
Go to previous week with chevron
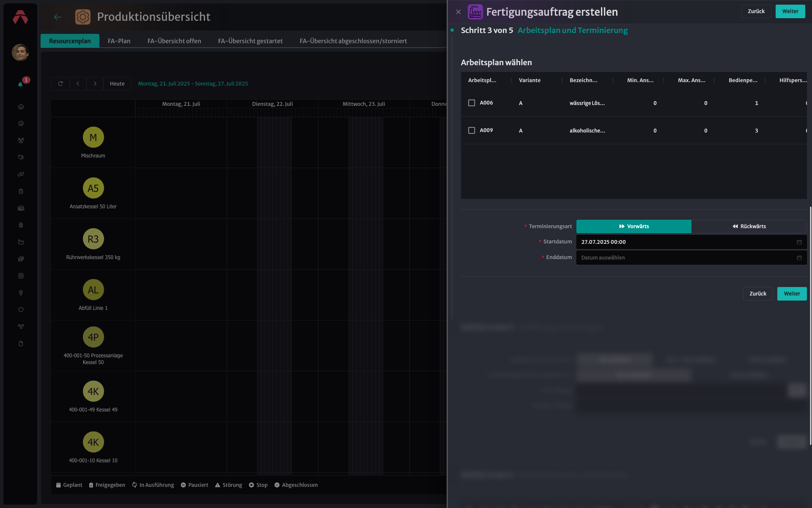click(78, 84)
